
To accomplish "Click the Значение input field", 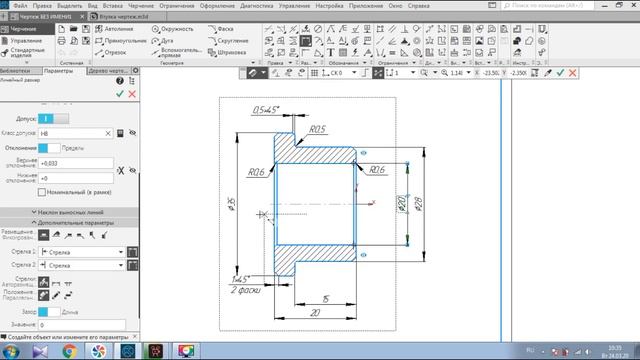I will [82, 325].
